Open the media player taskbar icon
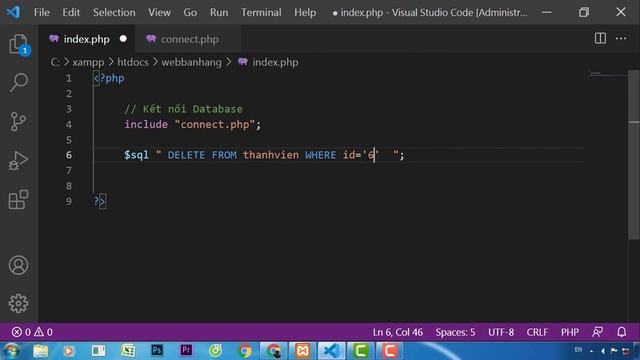Screen dimensions: 640x360 69,351
